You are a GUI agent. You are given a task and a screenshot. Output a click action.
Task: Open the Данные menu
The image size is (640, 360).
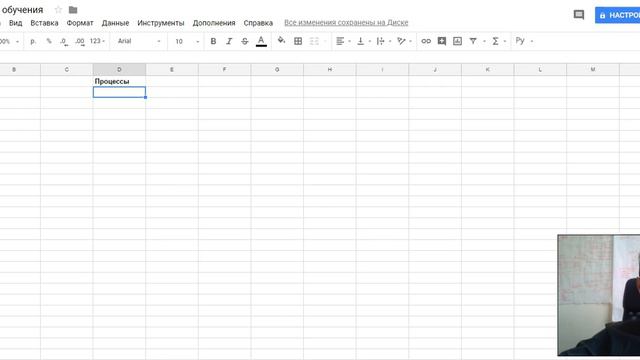click(x=115, y=23)
